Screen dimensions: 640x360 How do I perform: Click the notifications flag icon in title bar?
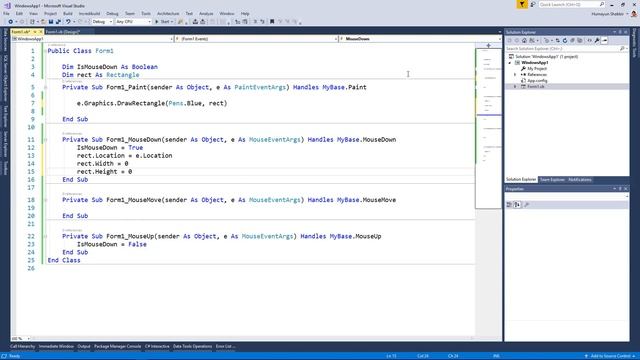pyautogui.click(x=522, y=4)
